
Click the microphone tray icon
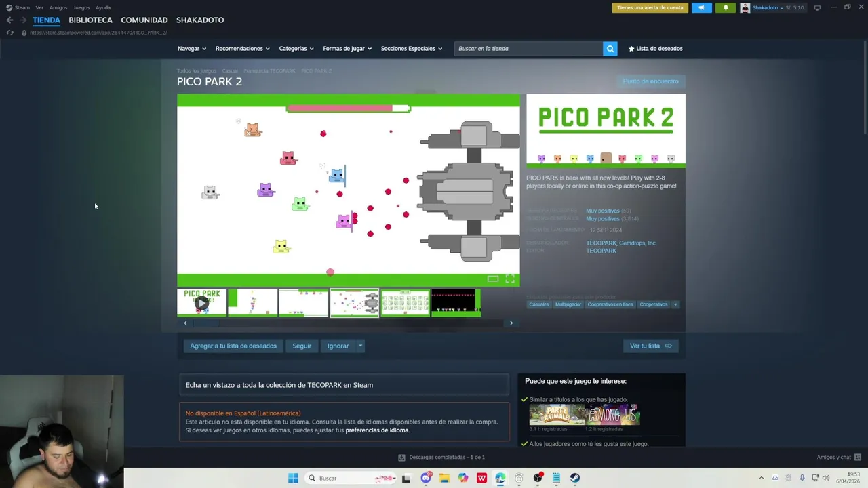(802, 478)
